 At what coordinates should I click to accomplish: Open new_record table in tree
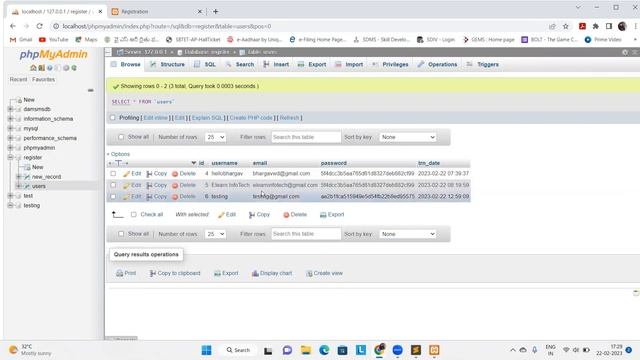tap(46, 177)
